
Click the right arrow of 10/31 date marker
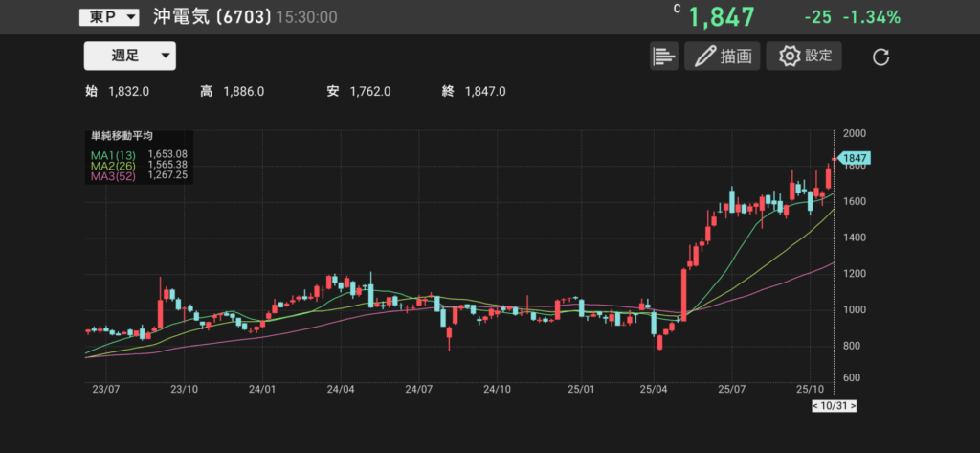click(852, 406)
